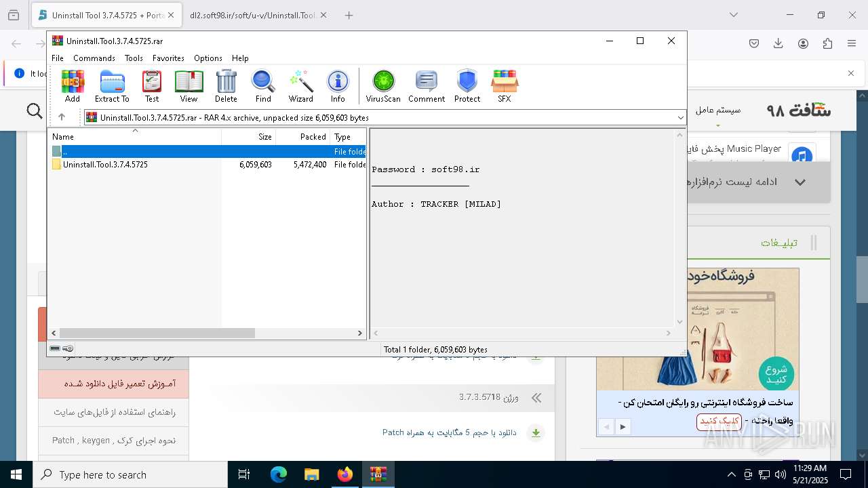Click the comment pane down scroll arrow
The height and width of the screenshot is (488, 868).
(x=679, y=322)
